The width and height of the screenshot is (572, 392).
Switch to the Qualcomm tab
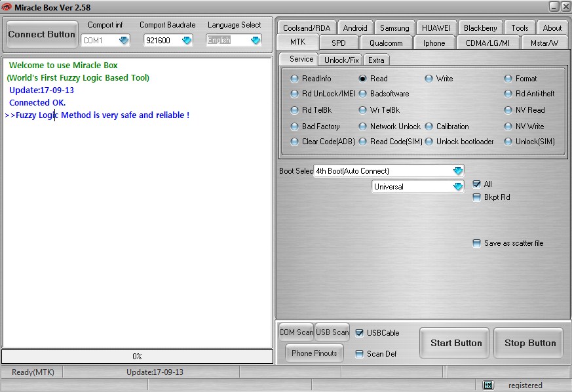coord(387,43)
